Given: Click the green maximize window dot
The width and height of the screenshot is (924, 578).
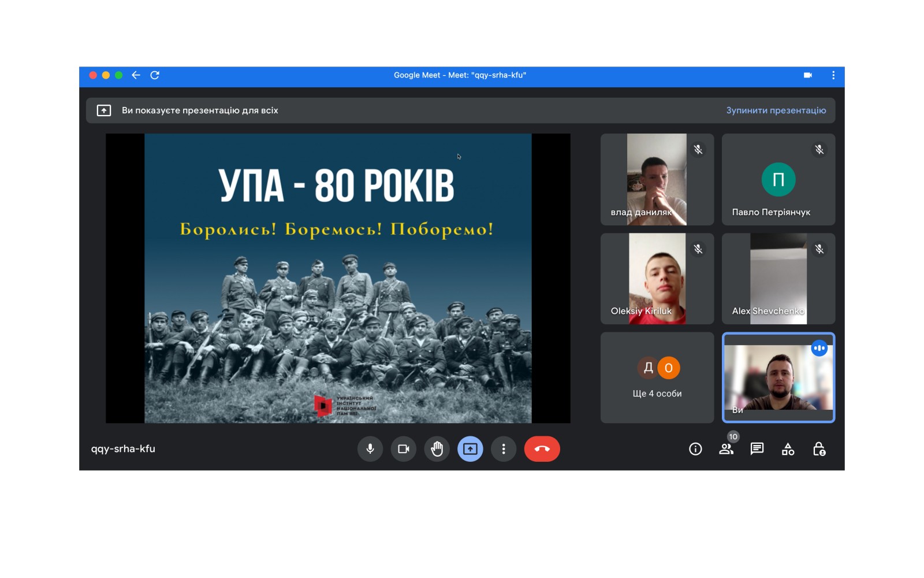Looking at the screenshot, I should point(118,75).
